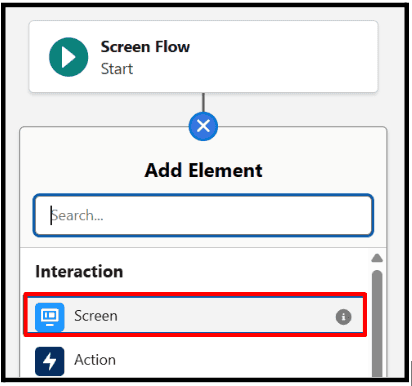Screen dimensions: 412x386
Task: Click the Action lightning bolt icon
Action: 50,361
